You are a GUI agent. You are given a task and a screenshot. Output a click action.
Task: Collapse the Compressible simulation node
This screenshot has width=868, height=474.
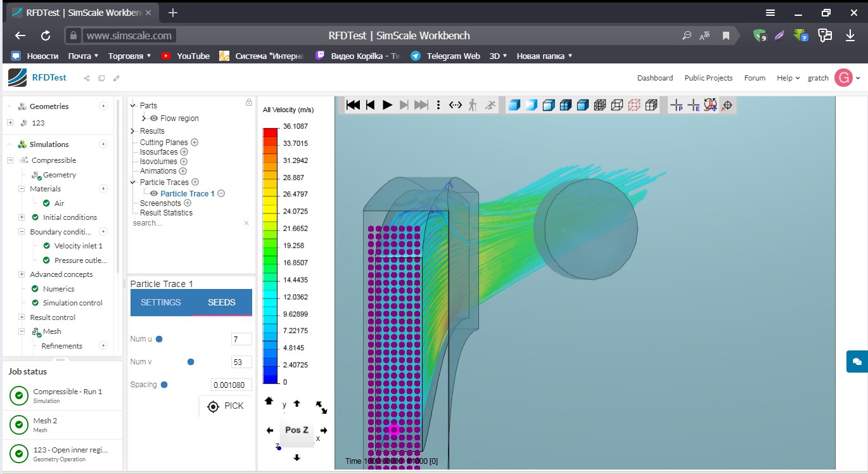(10, 160)
